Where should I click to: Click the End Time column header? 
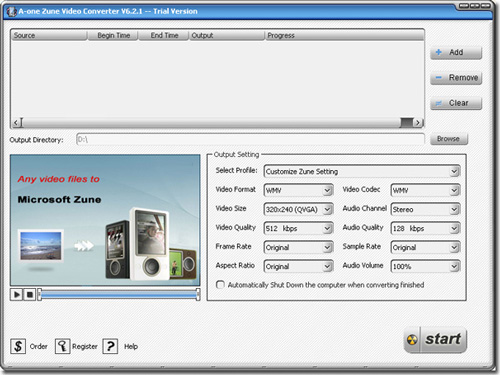(164, 35)
